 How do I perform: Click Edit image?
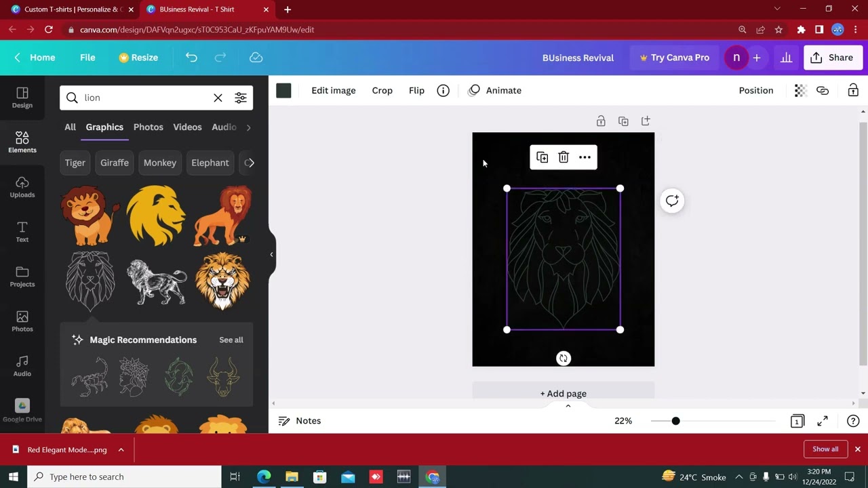click(334, 90)
